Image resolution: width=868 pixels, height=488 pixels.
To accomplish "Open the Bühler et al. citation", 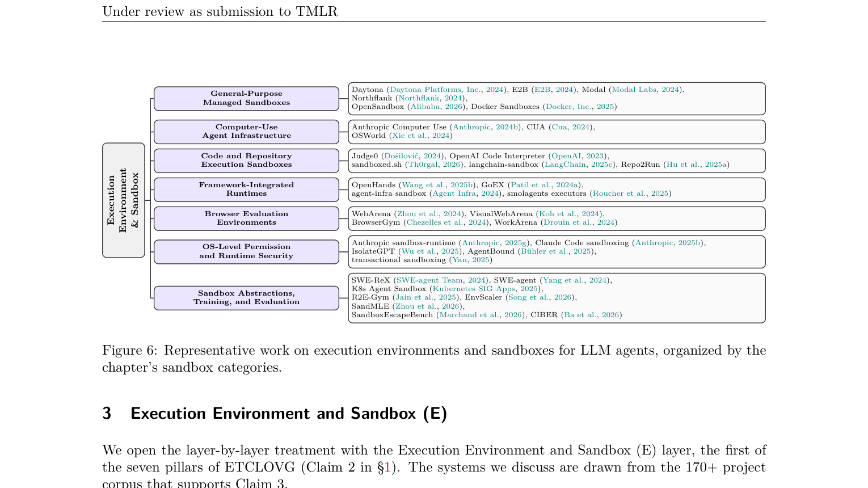I will coord(556,251).
